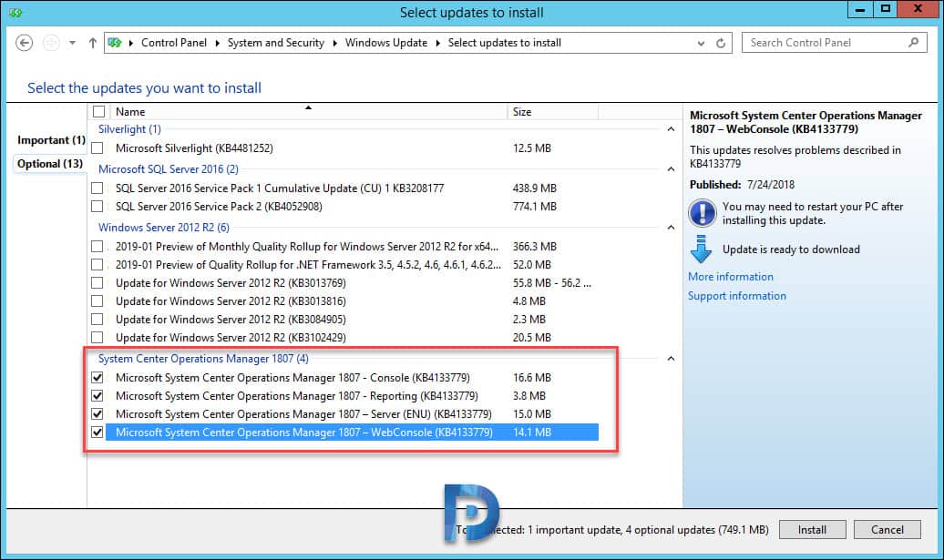The image size is (944, 560).
Task: Click the Forward navigation arrow
Action: coord(51,43)
